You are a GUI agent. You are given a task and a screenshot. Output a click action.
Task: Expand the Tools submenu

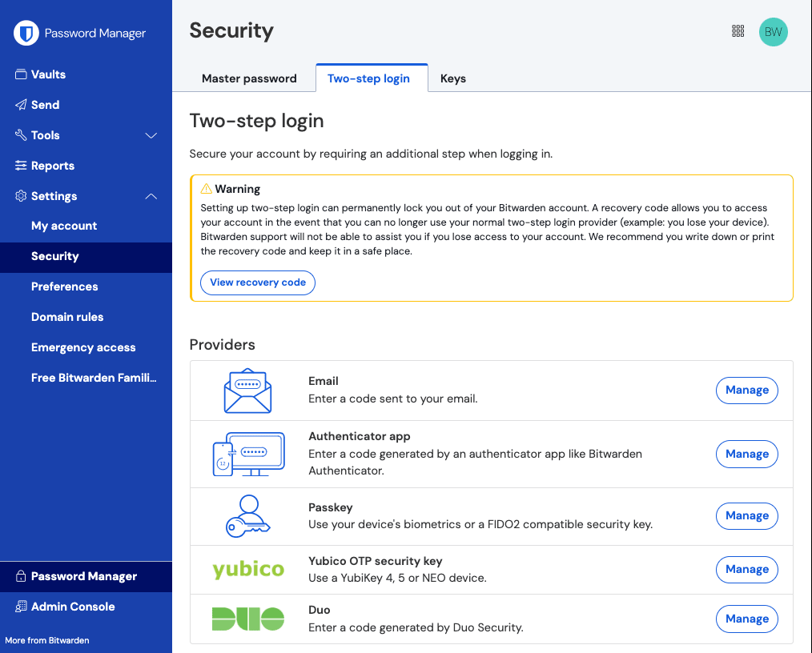[44, 134]
